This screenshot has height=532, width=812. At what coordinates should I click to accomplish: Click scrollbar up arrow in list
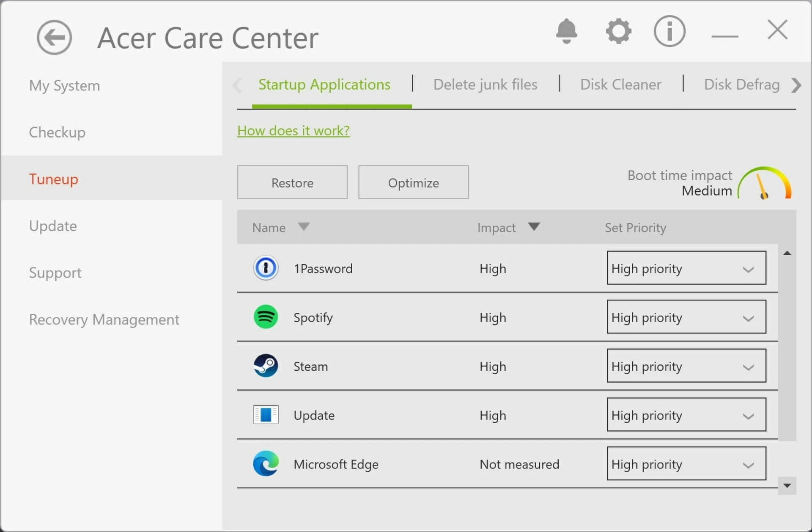(x=787, y=253)
